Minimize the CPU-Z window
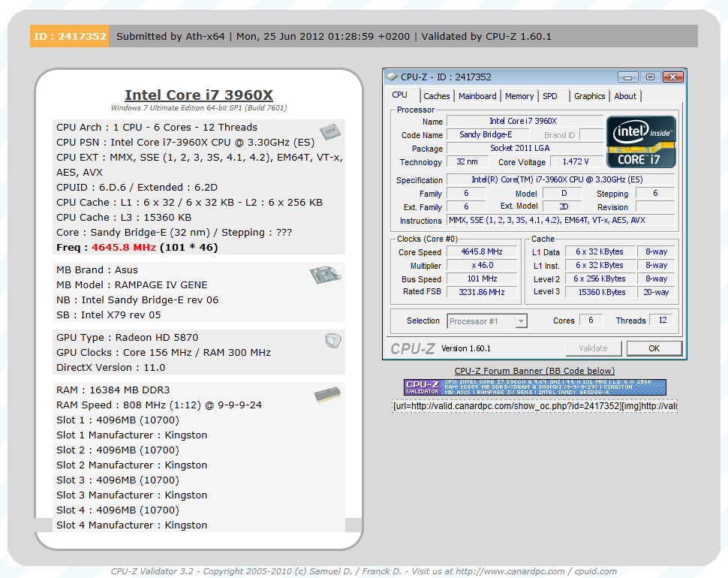The image size is (728, 578). pyautogui.click(x=628, y=77)
